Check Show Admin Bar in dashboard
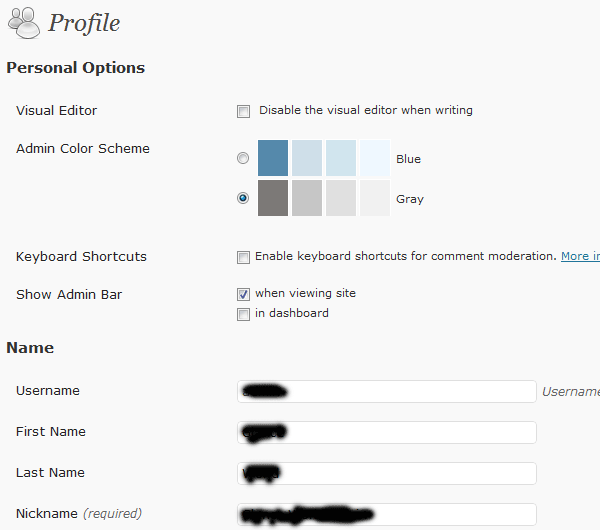This screenshot has width=600, height=530. (243, 314)
